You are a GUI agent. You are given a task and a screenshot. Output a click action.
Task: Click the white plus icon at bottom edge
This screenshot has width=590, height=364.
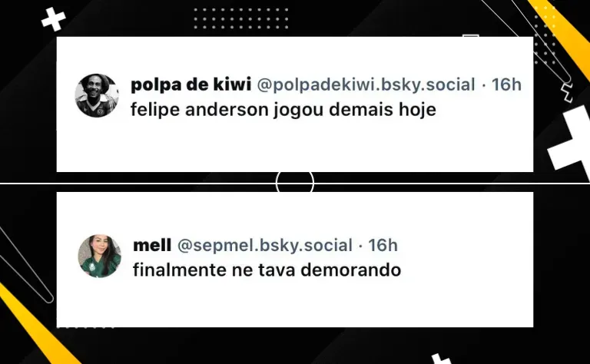click(440, 359)
